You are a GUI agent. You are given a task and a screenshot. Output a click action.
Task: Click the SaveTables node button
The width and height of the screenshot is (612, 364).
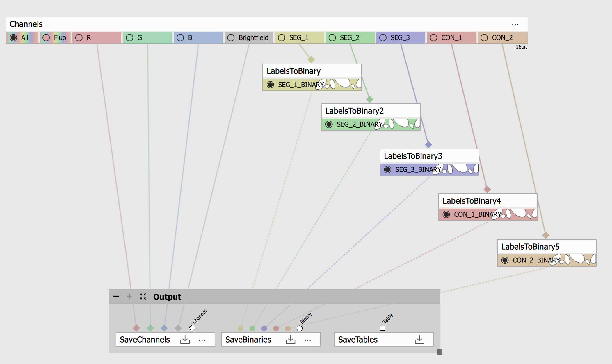point(358,339)
